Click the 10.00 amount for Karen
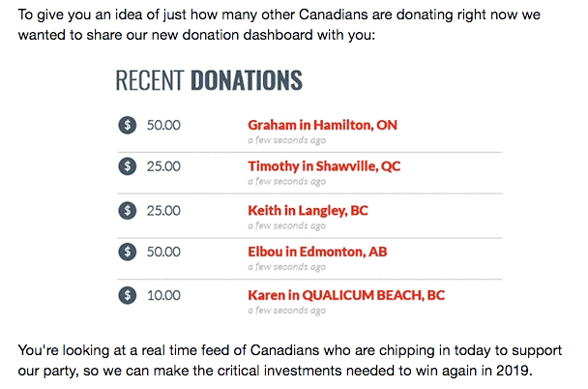Screen dimensions: 588x389 click(x=163, y=295)
